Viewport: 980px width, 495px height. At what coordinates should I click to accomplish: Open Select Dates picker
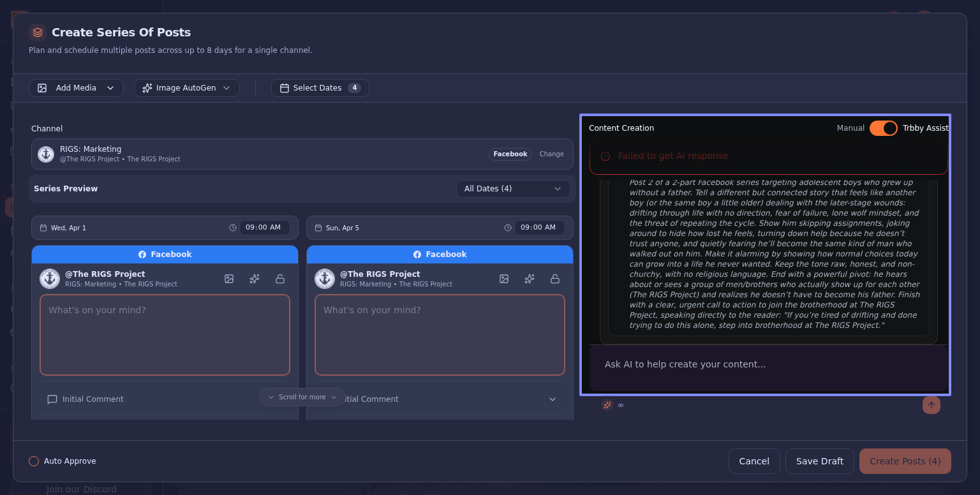click(320, 88)
